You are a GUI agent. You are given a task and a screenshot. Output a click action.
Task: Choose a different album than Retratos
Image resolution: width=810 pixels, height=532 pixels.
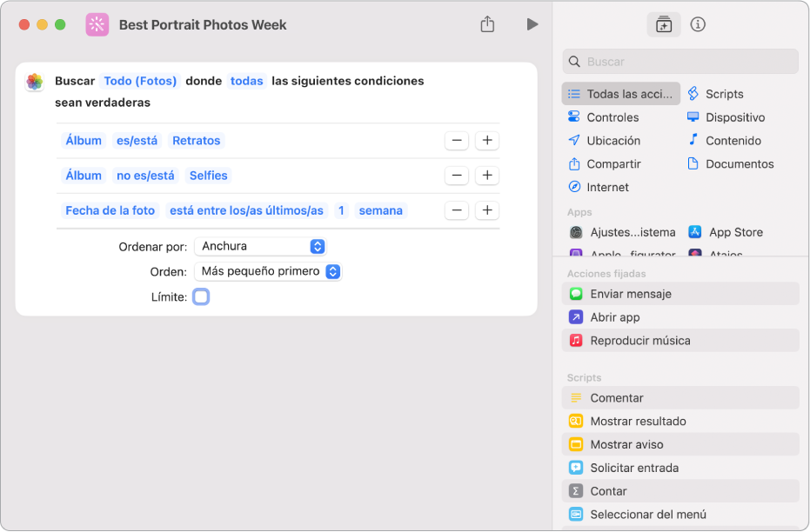tap(197, 140)
